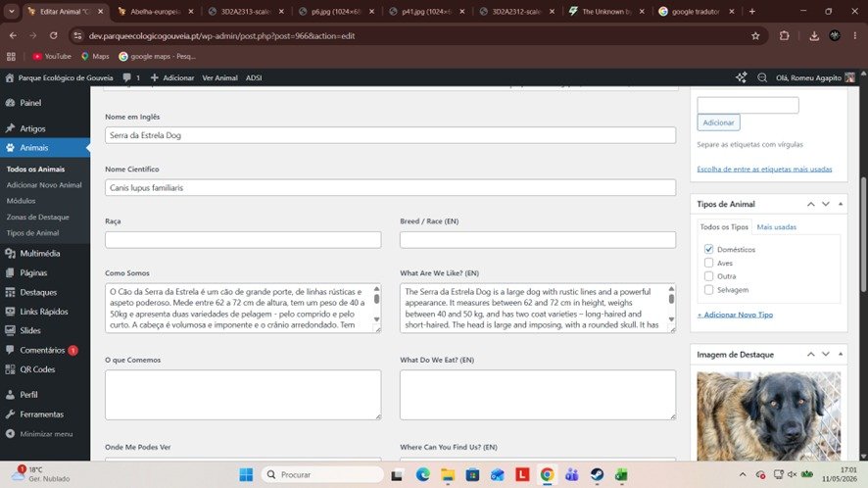The width and height of the screenshot is (868, 488).
Task: Open the Steam icon in taskbar
Action: point(597,474)
